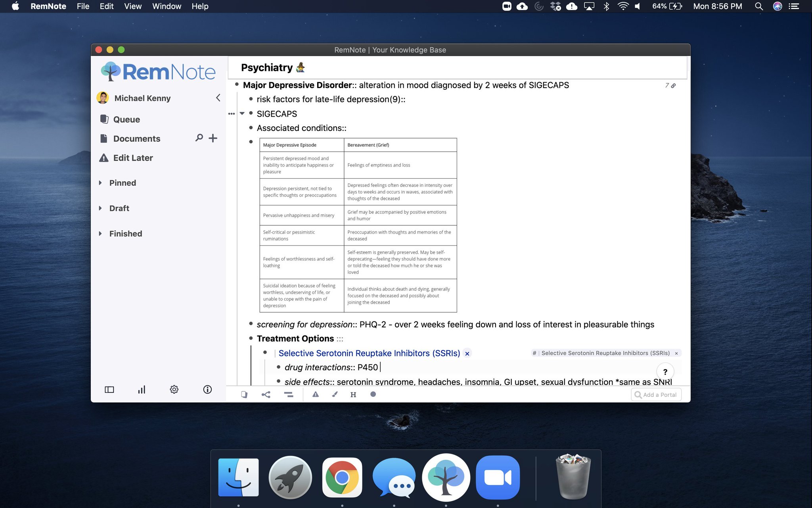
Task: Open statistics via the bar chart icon
Action: click(x=142, y=389)
